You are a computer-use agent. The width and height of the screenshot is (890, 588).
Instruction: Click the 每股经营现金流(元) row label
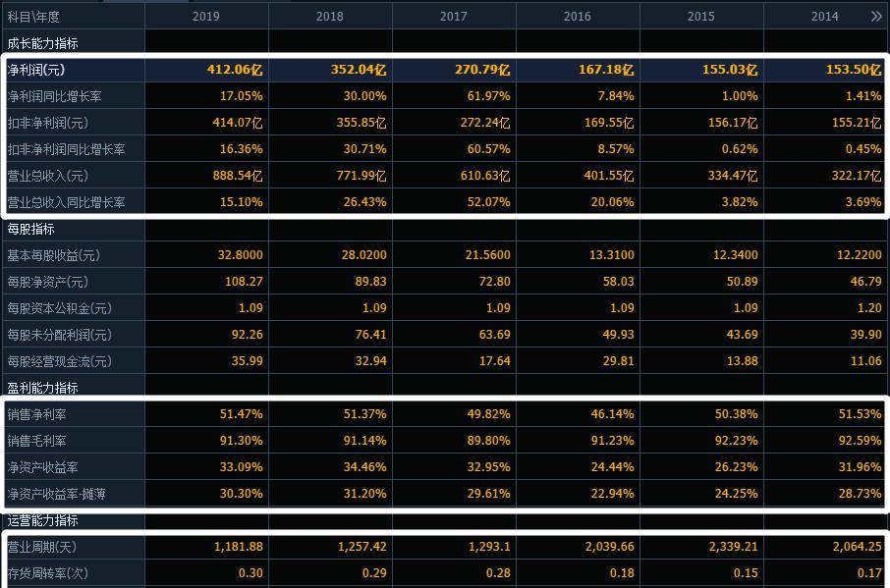[59, 361]
